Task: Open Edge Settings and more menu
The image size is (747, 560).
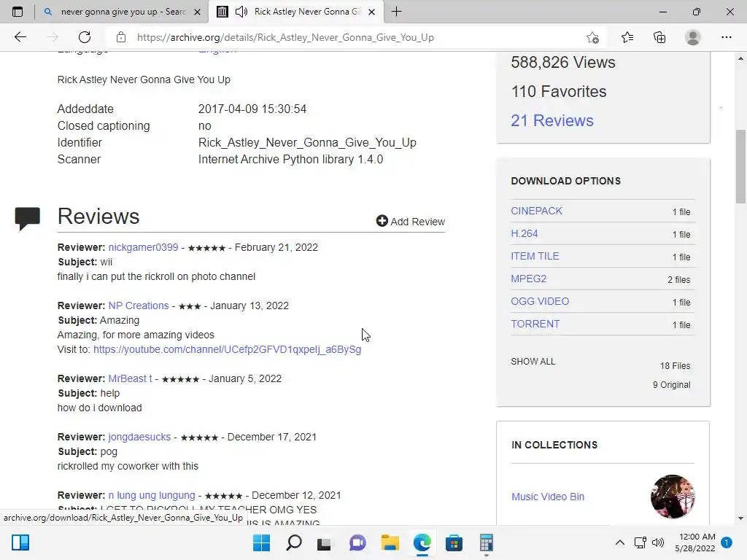Action: click(x=726, y=37)
